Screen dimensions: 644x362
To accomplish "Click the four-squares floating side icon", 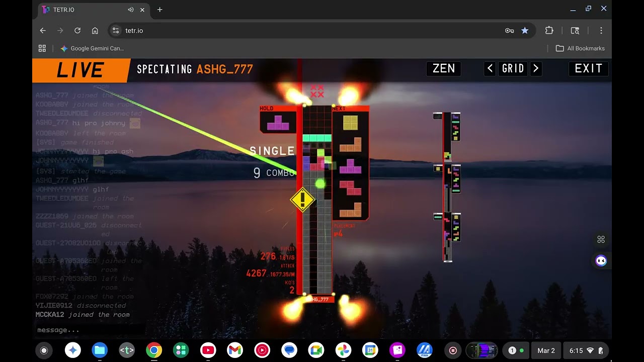I will [601, 239].
